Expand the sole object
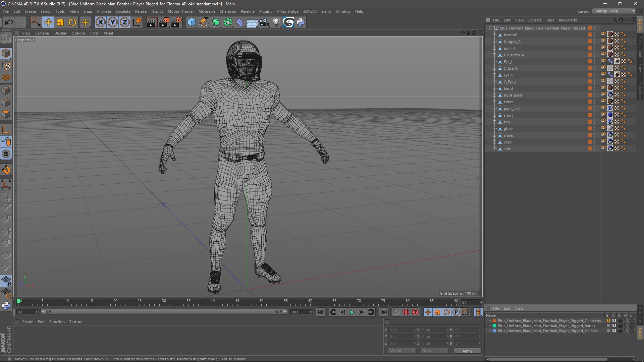 pyautogui.click(x=494, y=149)
